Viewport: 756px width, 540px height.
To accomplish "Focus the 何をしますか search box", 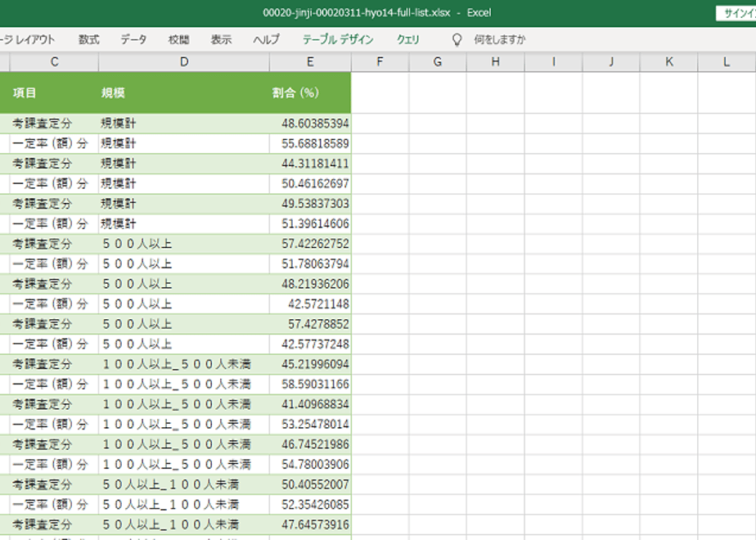I will pyautogui.click(x=499, y=39).
